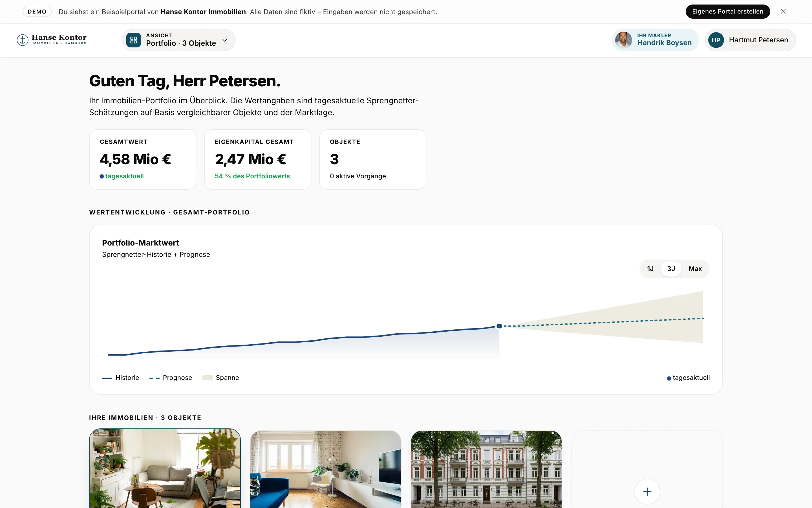Viewport: 812px width, 508px height.
Task: Open the living room with plants property
Action: click(165, 469)
